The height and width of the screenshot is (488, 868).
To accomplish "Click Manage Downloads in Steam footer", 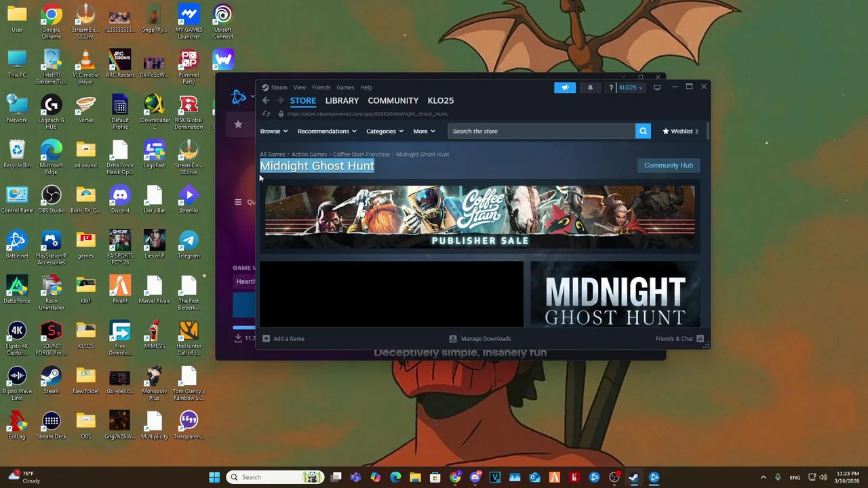I will 480,338.
